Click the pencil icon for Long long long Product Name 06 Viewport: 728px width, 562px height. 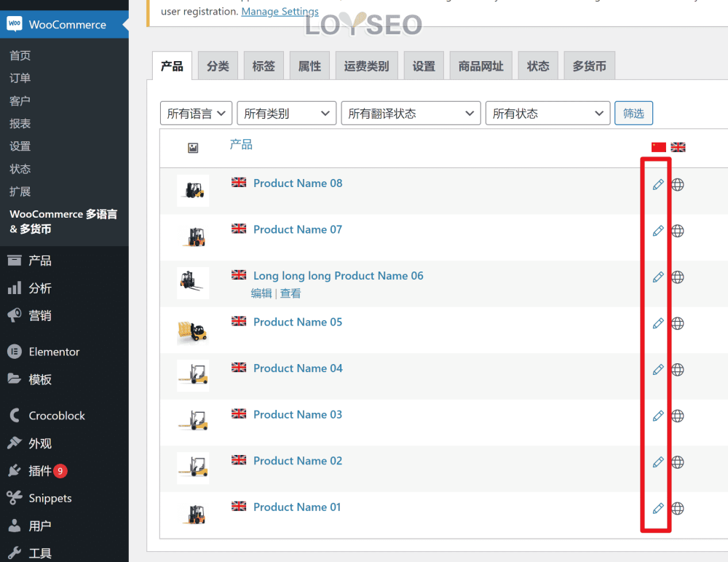tap(658, 277)
